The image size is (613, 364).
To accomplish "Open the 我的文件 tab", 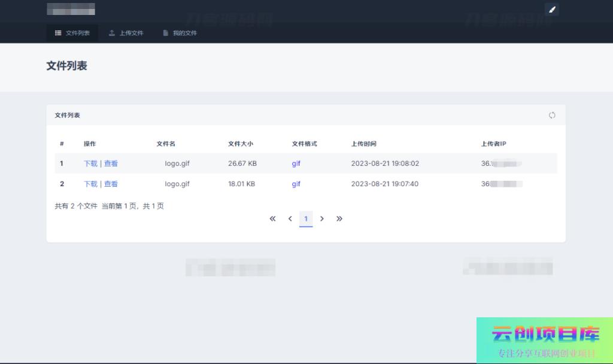I will (180, 33).
